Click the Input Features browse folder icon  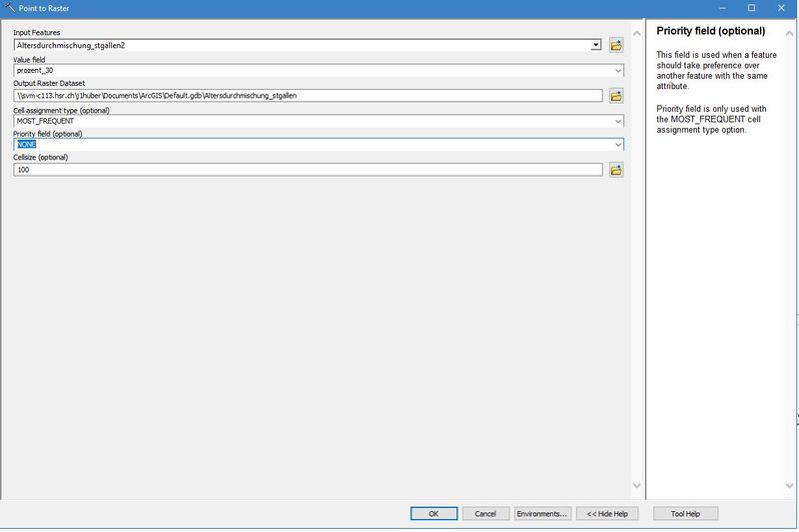pyautogui.click(x=616, y=45)
